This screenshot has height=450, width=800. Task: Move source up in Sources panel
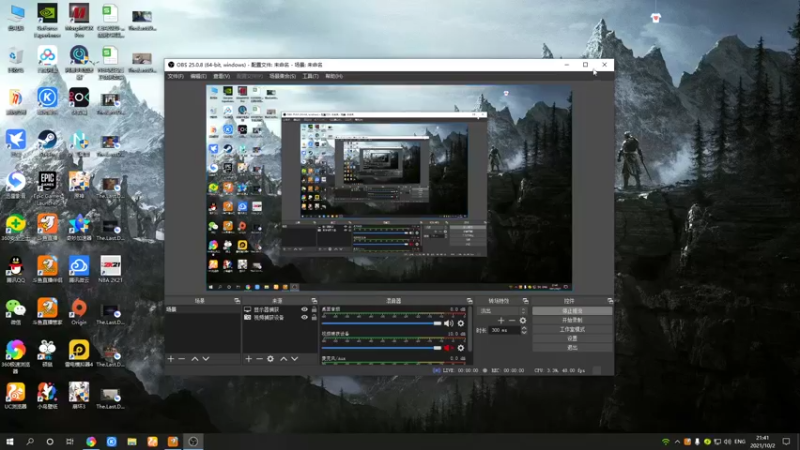coord(284,359)
